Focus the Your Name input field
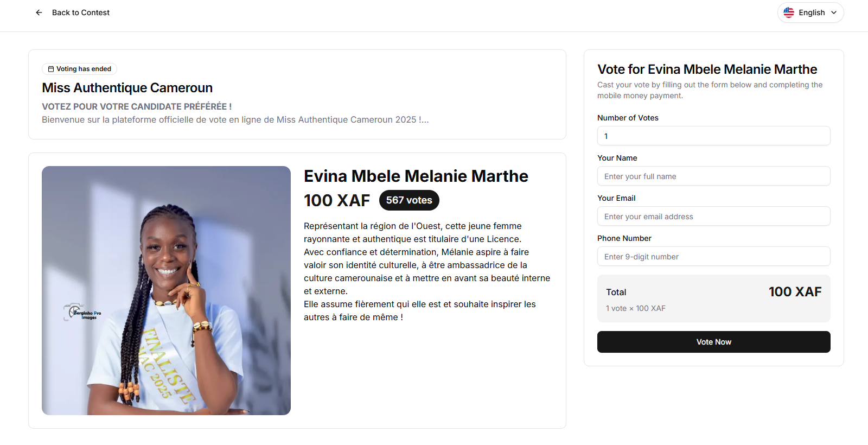The width and height of the screenshot is (868, 445). (713, 176)
